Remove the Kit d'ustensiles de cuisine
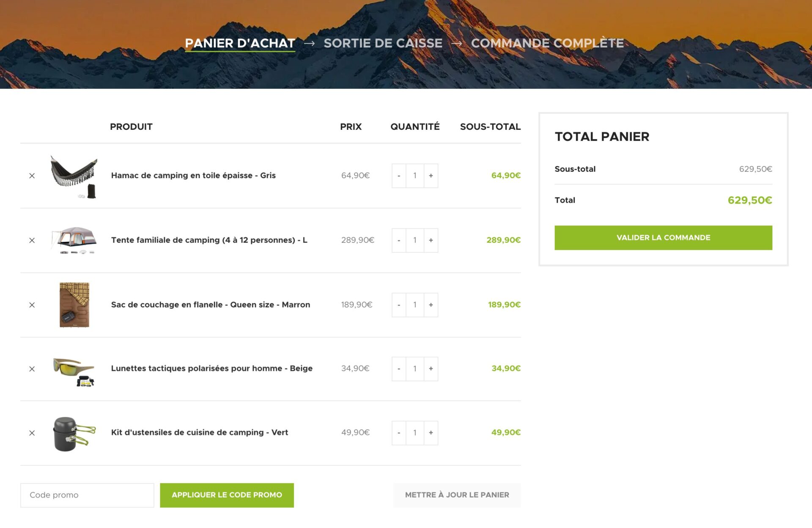This screenshot has width=812, height=528. (x=32, y=433)
